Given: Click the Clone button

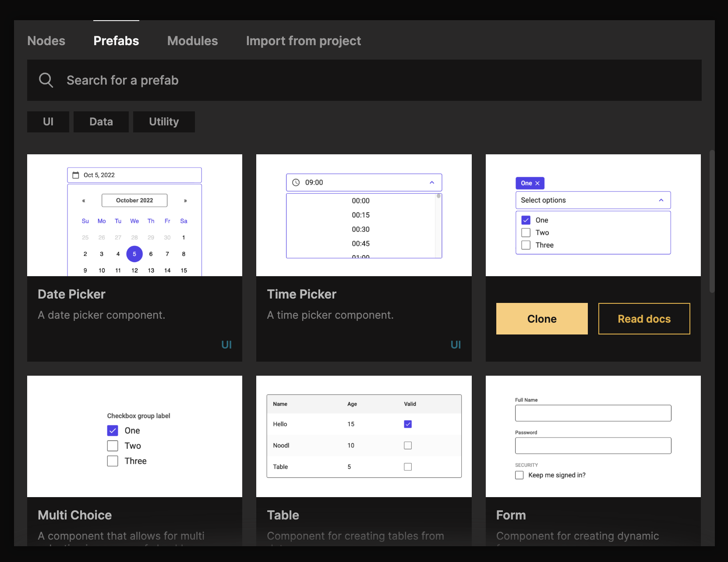Looking at the screenshot, I should [x=541, y=319].
